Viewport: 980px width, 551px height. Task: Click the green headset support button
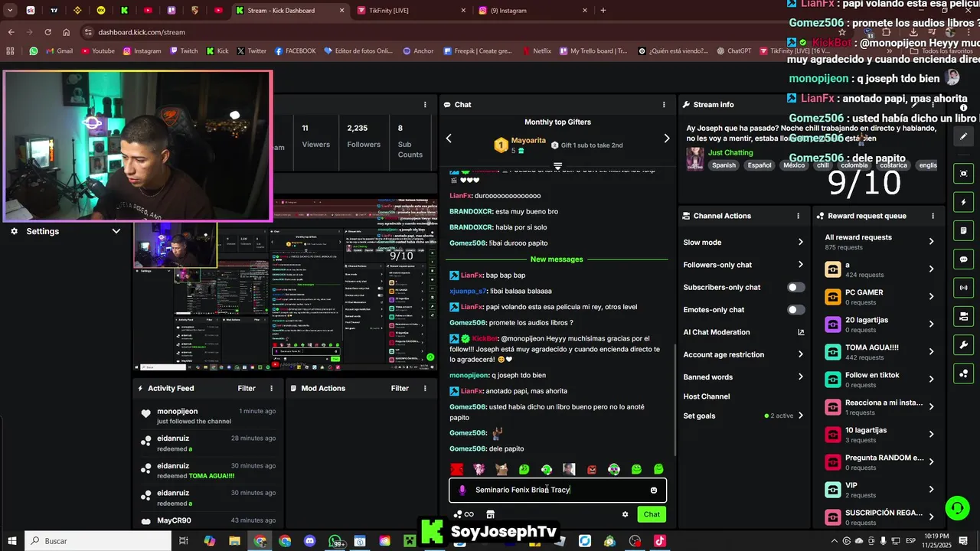(956, 508)
